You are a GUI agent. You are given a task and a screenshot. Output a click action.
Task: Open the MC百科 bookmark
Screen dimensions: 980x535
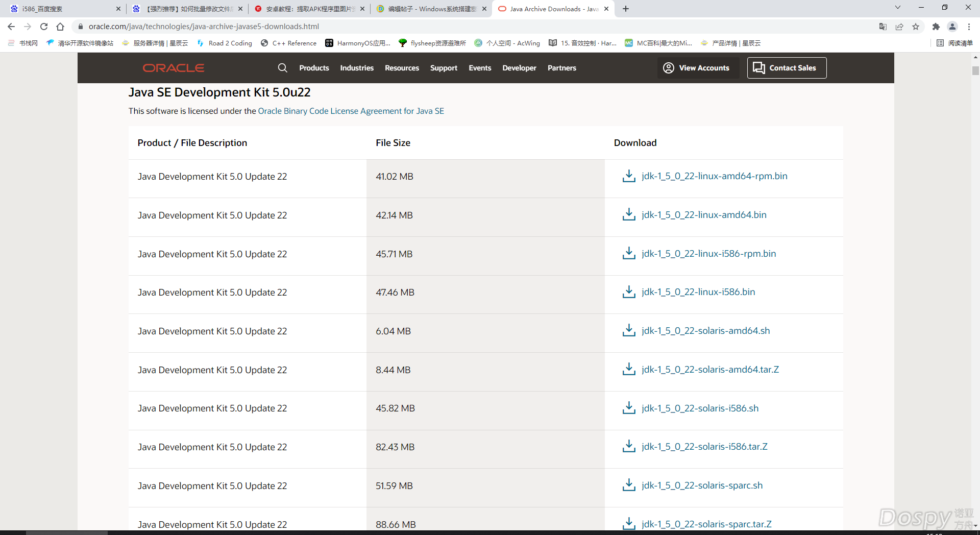[658, 43]
